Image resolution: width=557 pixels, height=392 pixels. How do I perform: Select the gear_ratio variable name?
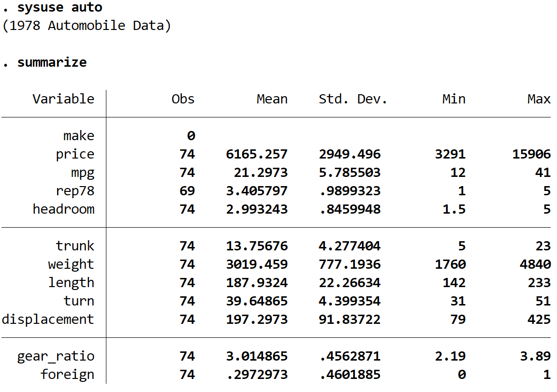pyautogui.click(x=57, y=356)
